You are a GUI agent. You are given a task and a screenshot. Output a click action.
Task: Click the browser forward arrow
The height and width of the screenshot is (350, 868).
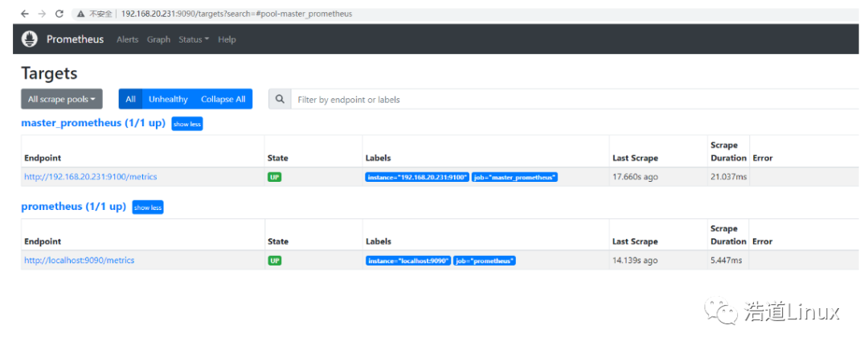pyautogui.click(x=42, y=14)
